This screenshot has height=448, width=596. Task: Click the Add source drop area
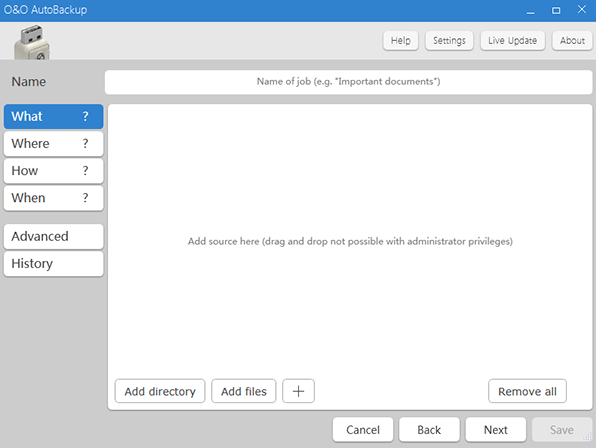(x=350, y=241)
